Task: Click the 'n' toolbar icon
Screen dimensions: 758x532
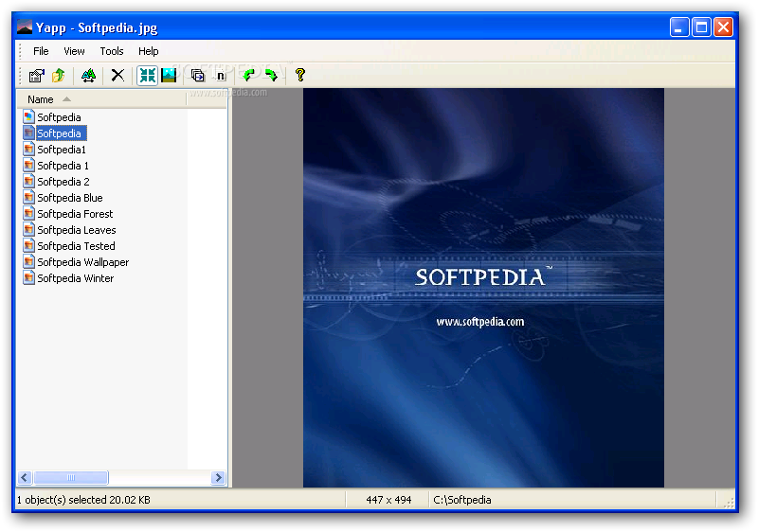Action: point(221,76)
